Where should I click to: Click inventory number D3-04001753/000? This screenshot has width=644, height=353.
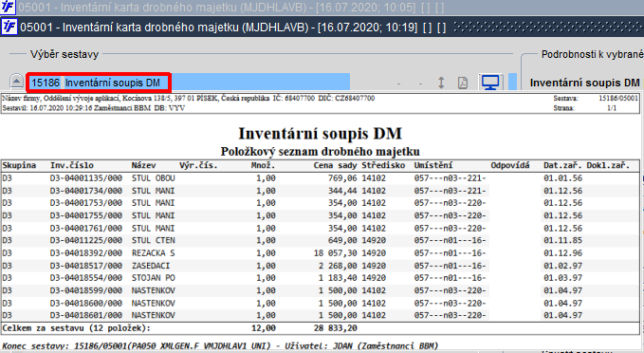[x=86, y=203]
